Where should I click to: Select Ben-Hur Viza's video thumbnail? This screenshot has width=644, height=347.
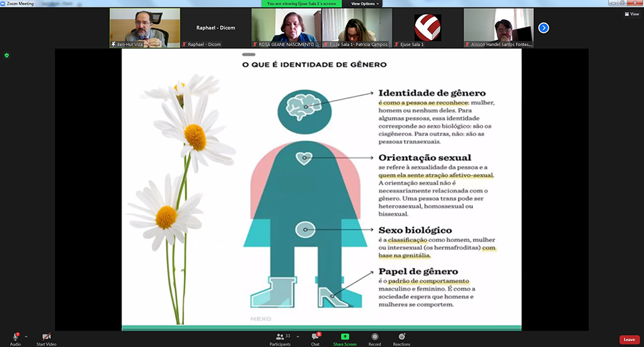coord(145,27)
